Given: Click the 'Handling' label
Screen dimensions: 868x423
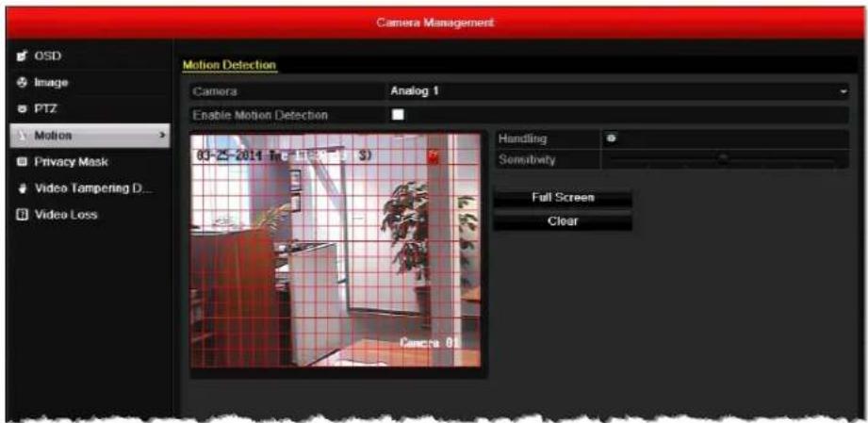Looking at the screenshot, I should [522, 139].
